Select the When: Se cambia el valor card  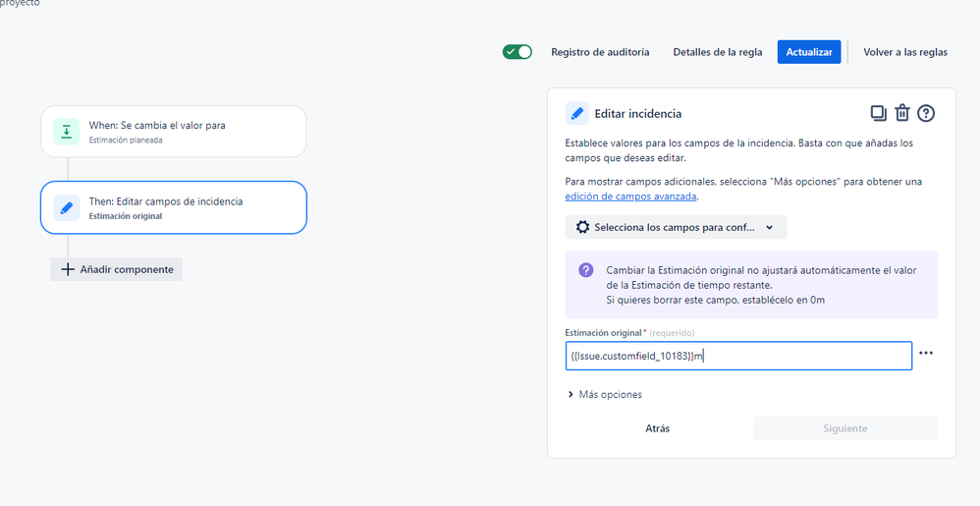coord(174,132)
